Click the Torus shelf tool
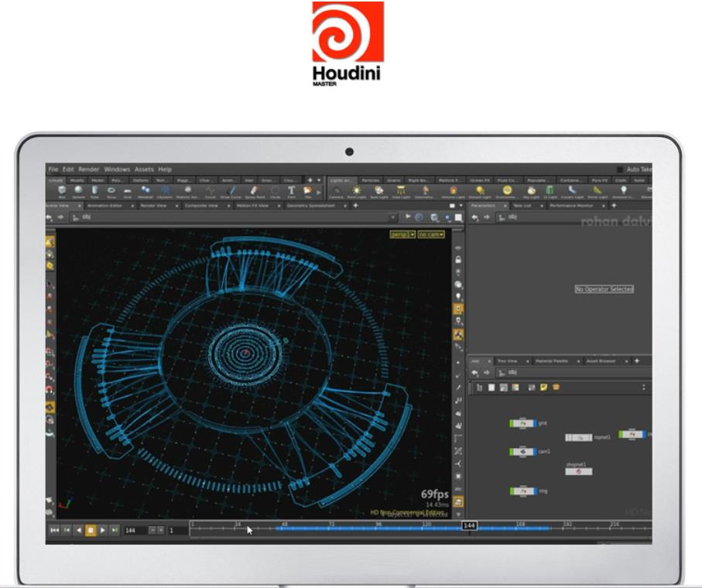Image resolution: width=702 pixels, height=588 pixels. (x=111, y=190)
